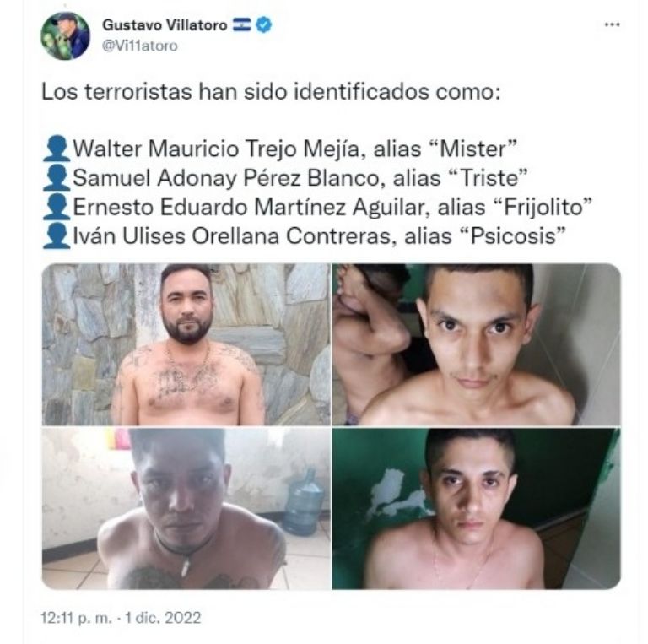Open the bottom-left photo with water jug
This screenshot has width=648, height=644.
(x=186, y=509)
